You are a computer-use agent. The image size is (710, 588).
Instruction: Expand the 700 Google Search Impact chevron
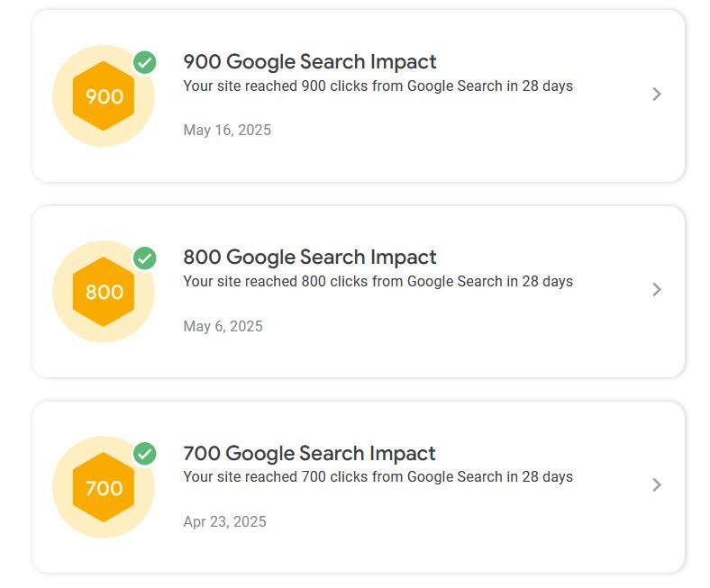tap(657, 484)
